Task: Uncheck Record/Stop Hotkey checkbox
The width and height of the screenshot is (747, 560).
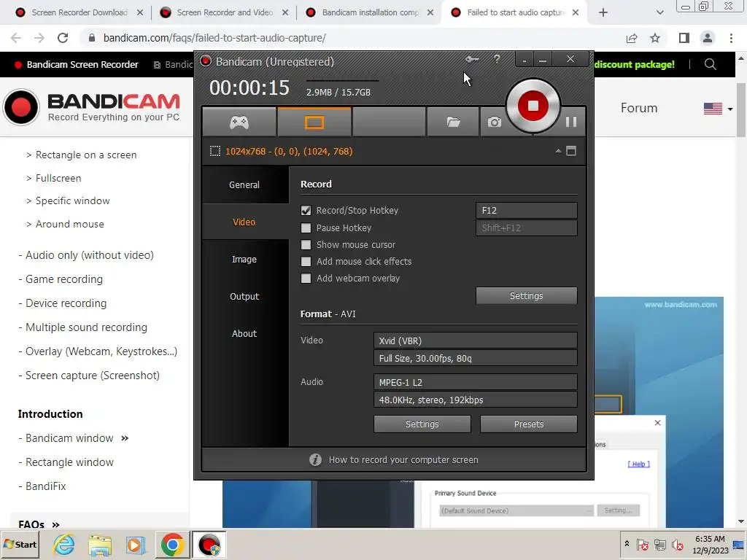Action: tap(306, 210)
